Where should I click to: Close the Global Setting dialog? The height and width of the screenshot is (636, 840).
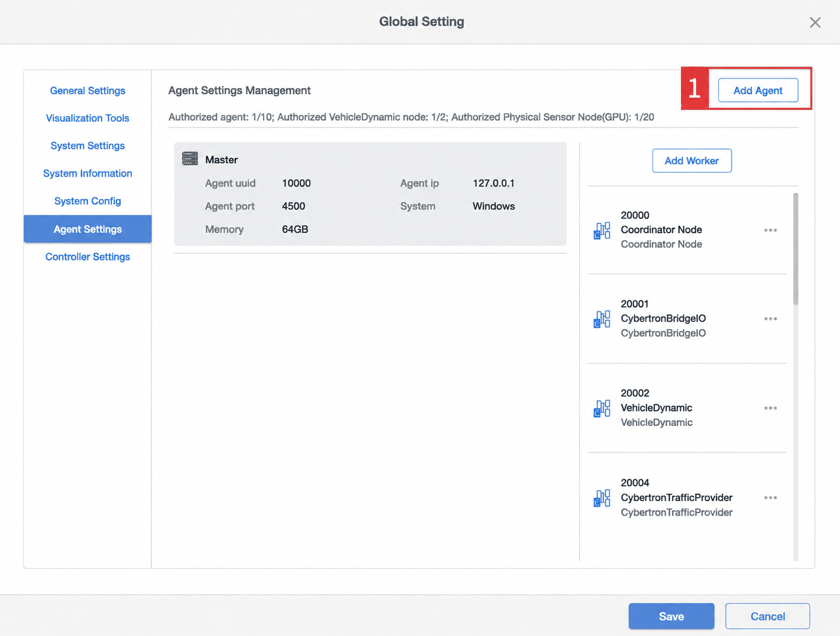point(815,22)
